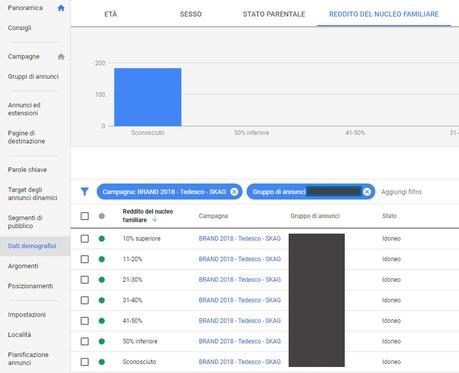Open Campagne in the sidebar
The image size is (459, 373).
(x=24, y=57)
